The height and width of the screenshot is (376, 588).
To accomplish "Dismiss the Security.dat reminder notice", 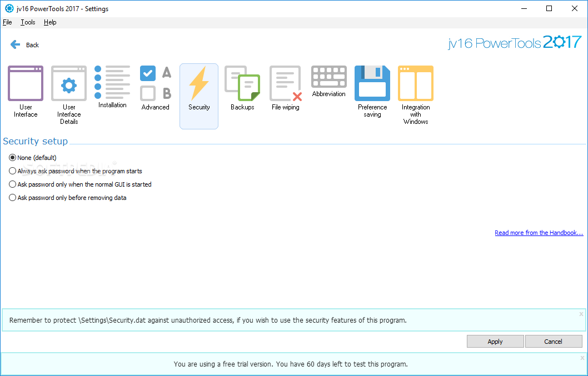I will coord(581,314).
